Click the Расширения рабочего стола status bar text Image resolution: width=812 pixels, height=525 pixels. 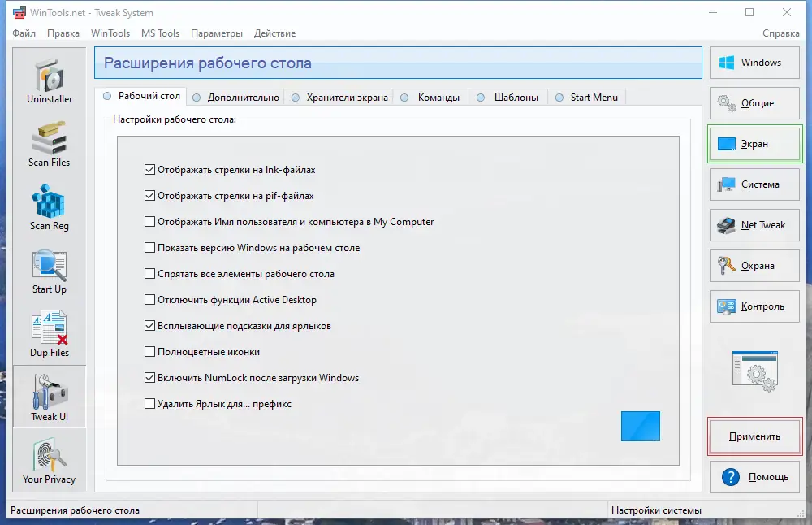coord(75,510)
